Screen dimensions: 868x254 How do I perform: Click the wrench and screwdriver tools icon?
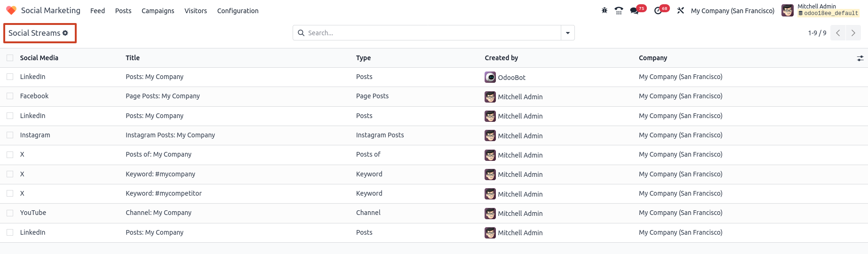(680, 10)
